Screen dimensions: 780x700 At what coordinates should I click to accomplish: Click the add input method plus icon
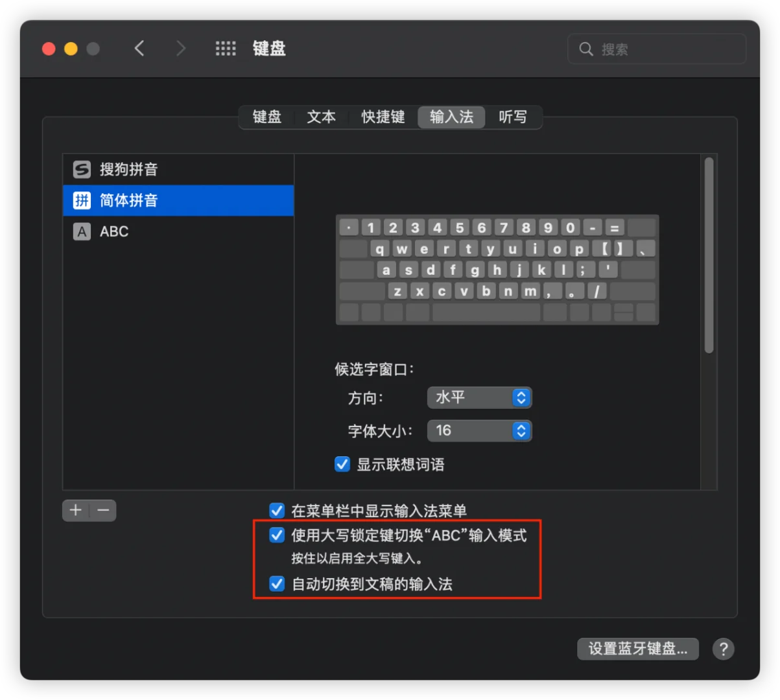75,511
